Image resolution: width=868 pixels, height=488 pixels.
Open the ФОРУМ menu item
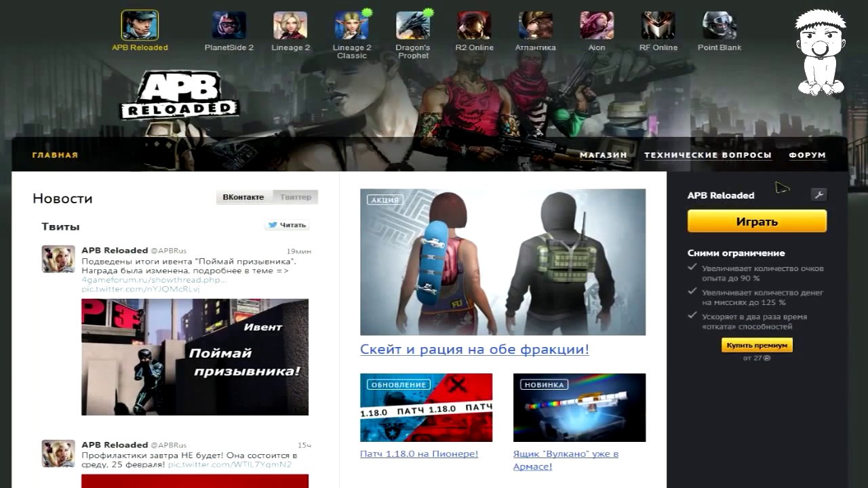point(807,155)
